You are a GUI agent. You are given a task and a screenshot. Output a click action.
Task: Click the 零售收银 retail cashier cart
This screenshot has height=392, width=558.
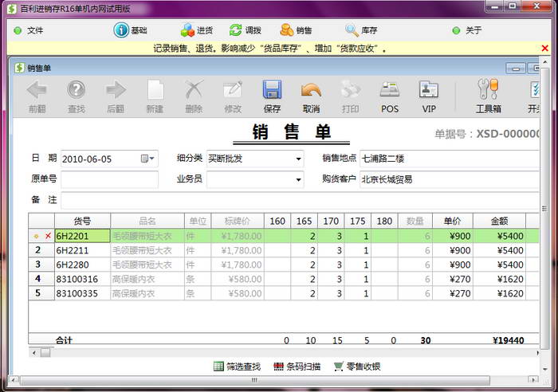[340, 367]
